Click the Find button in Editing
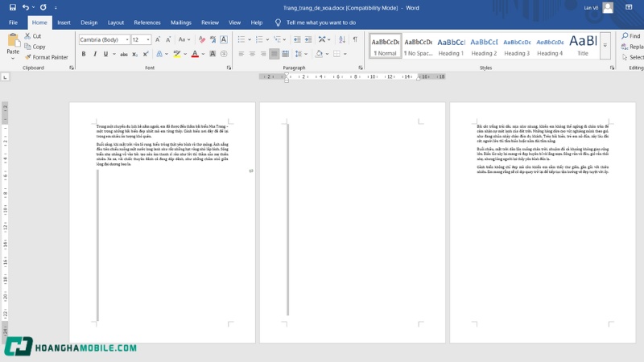 point(631,36)
